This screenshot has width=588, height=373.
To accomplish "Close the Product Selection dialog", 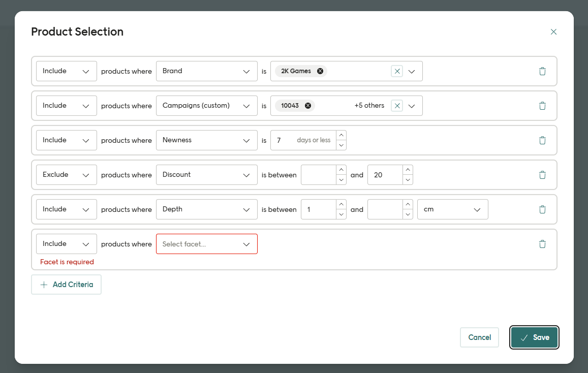I will coord(553,32).
